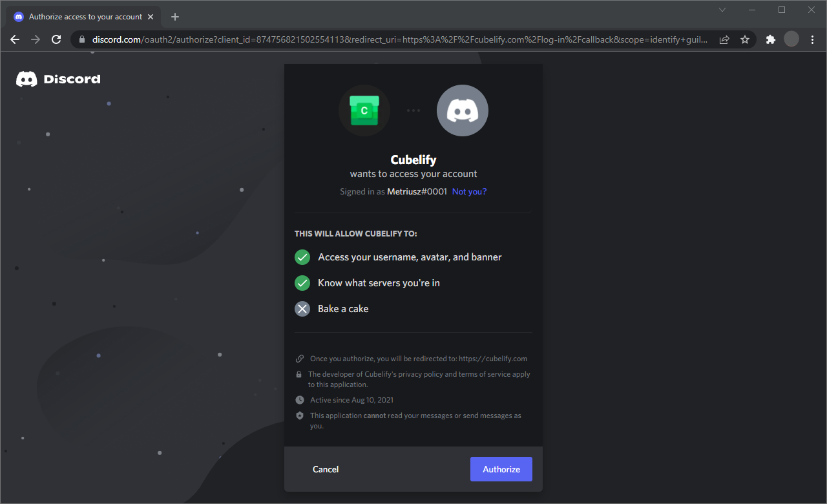The width and height of the screenshot is (827, 504).
Task: Click the discord.com URL address bar
Action: [388, 39]
